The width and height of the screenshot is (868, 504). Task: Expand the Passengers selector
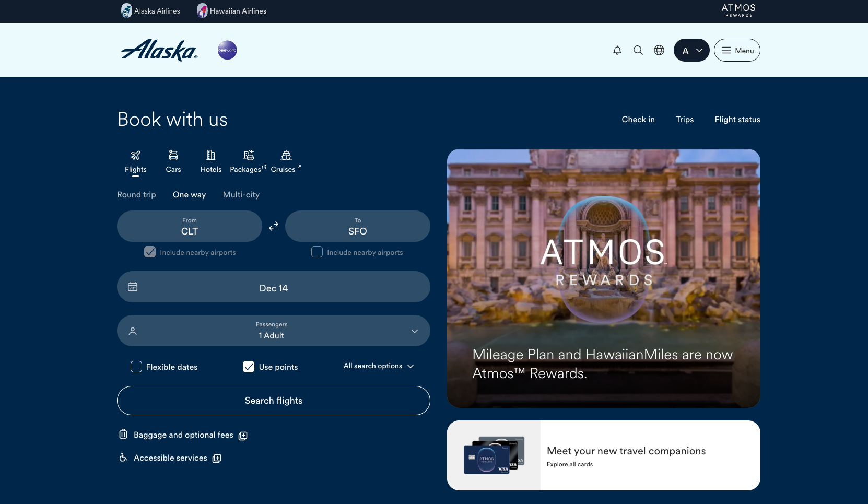[415, 331]
